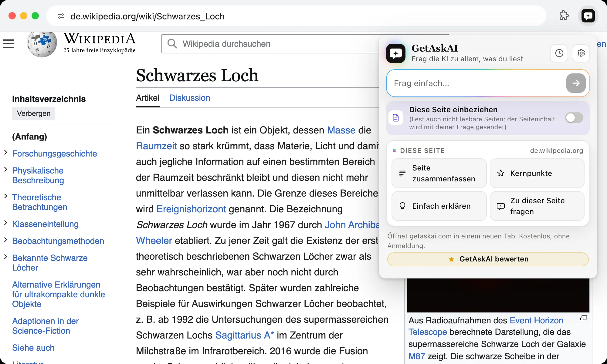Click the GetAskAI bewerten button
The width and height of the screenshot is (607, 364).
[488, 259]
